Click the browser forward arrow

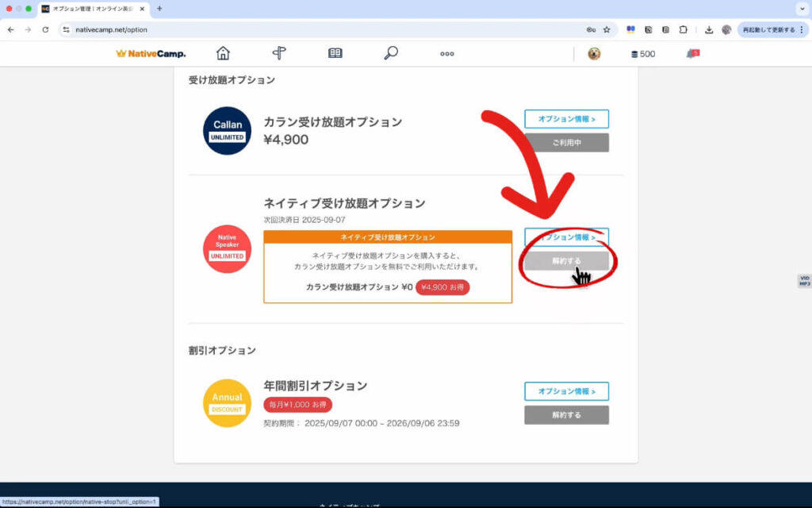(28, 29)
